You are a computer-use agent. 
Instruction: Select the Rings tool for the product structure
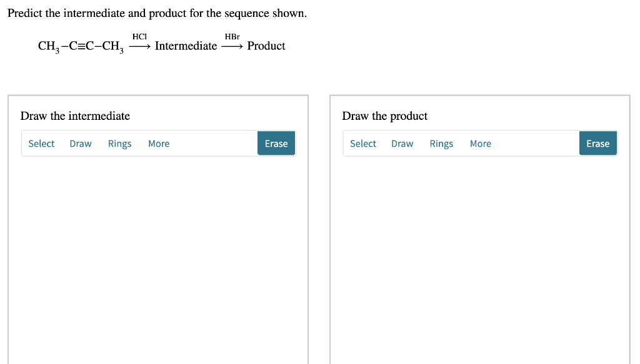click(441, 143)
